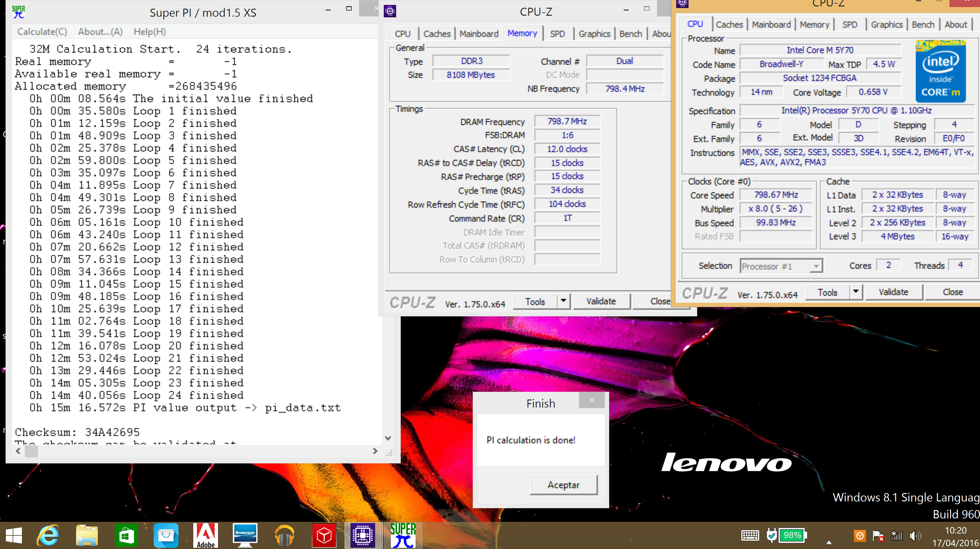The height and width of the screenshot is (549, 980).
Task: Select Graphics tab in Memory CPU-Z window
Action: coord(594,34)
